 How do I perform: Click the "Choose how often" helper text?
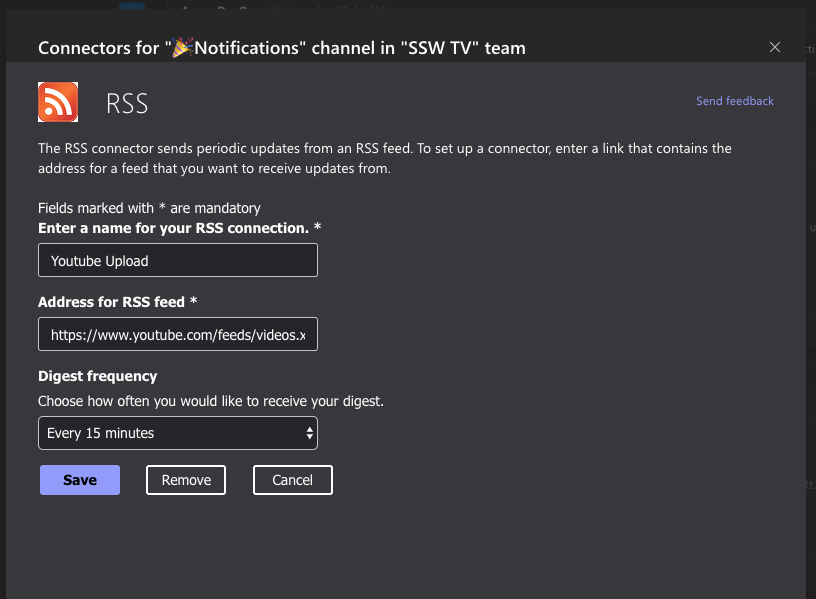[210, 401]
